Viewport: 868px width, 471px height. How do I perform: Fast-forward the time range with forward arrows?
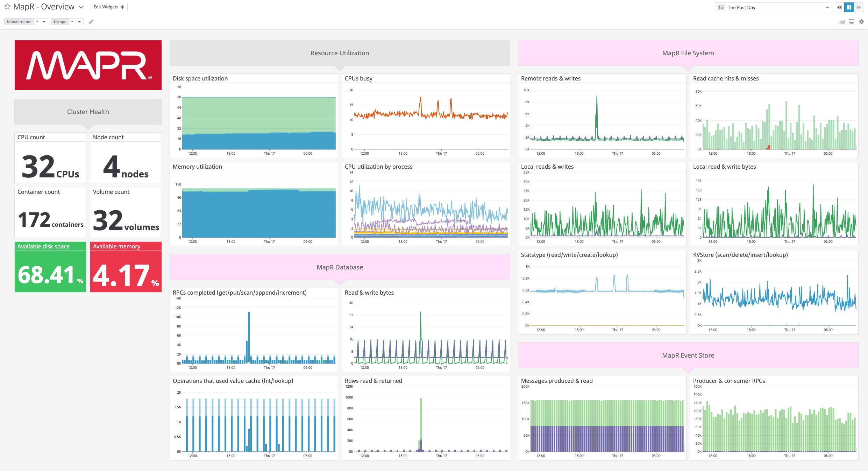[859, 7]
